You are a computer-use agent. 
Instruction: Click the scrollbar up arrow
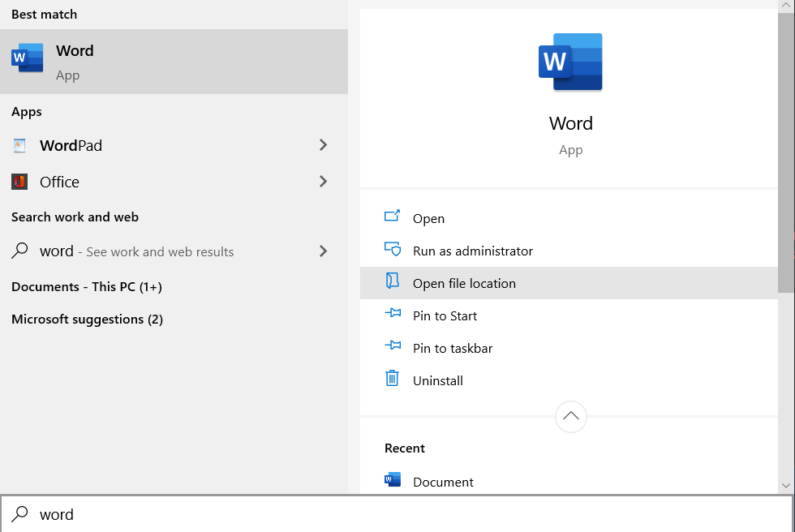[786, 5]
